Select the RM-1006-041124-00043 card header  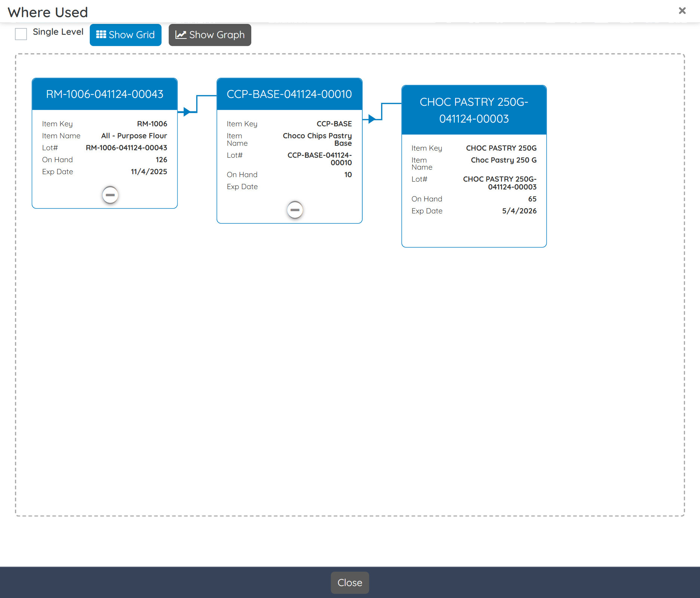coord(105,94)
